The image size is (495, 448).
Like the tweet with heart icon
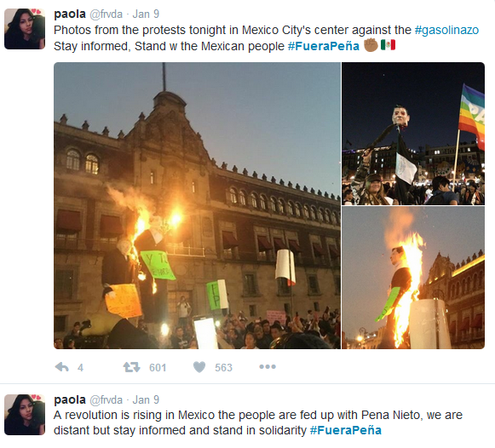click(x=199, y=367)
